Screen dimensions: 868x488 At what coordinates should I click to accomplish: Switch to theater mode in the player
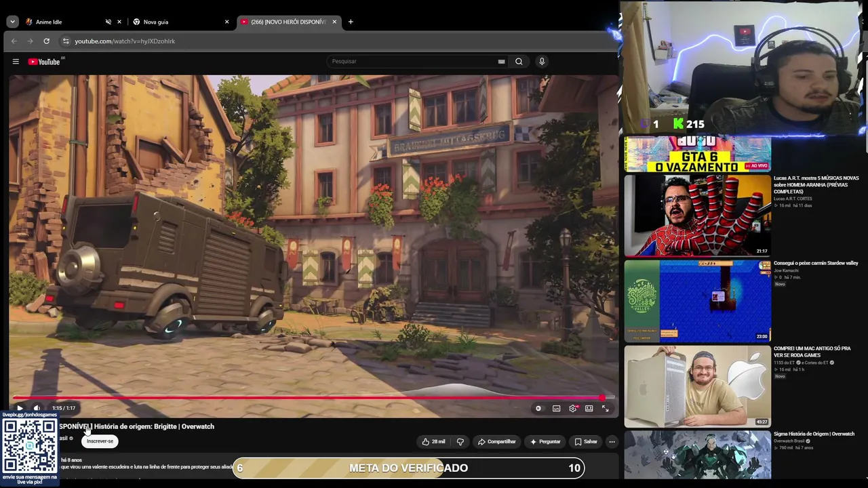[589, 409]
